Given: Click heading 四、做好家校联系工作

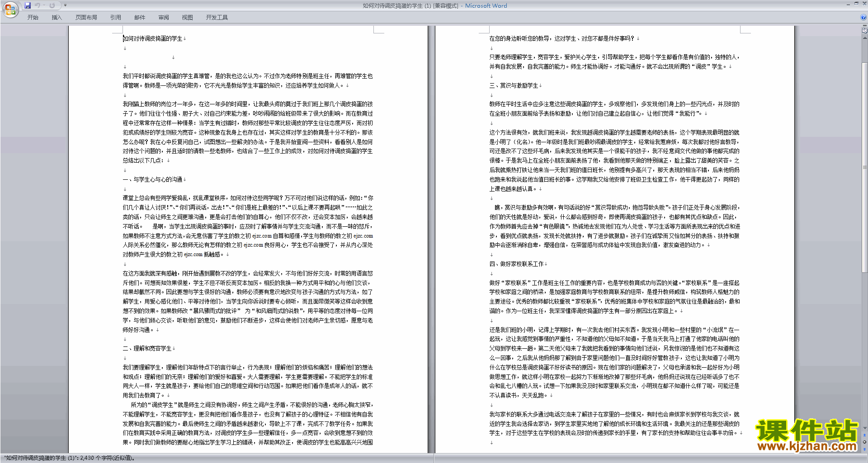Looking at the screenshot, I should (x=516, y=264).
